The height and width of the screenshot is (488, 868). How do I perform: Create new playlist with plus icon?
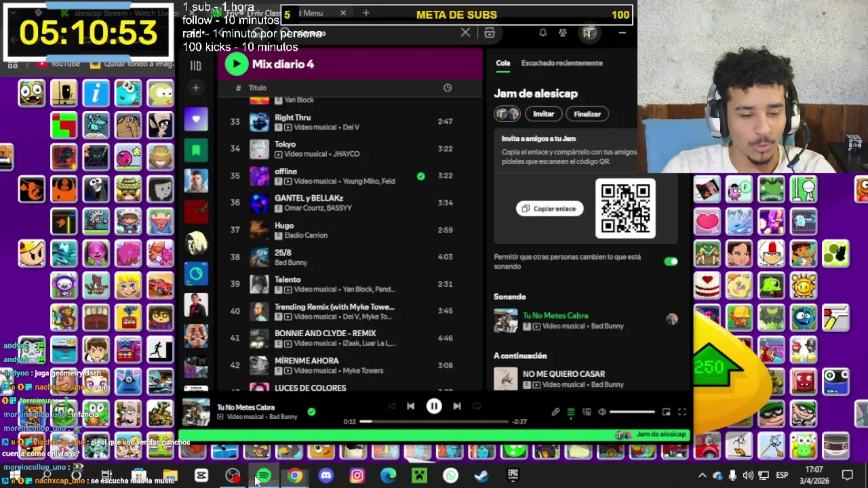click(195, 87)
